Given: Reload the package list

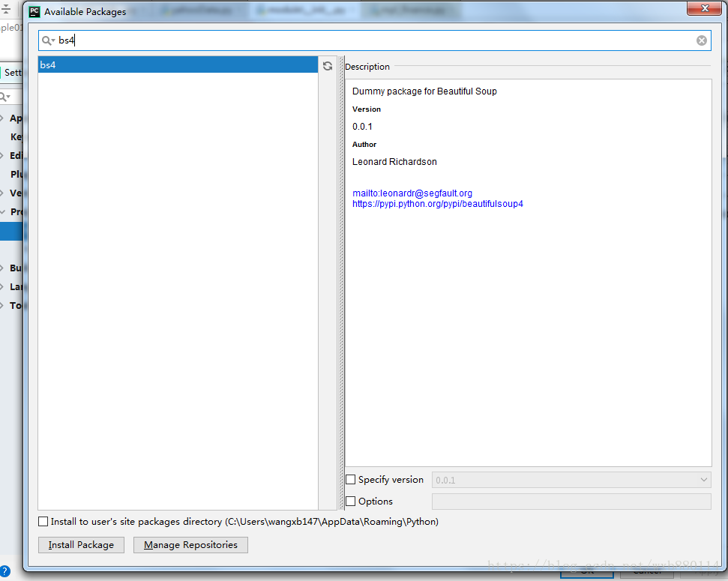Looking at the screenshot, I should pyautogui.click(x=328, y=66).
